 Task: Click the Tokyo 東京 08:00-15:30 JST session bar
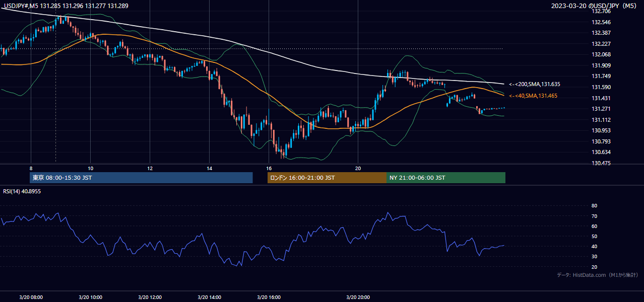click(x=141, y=178)
